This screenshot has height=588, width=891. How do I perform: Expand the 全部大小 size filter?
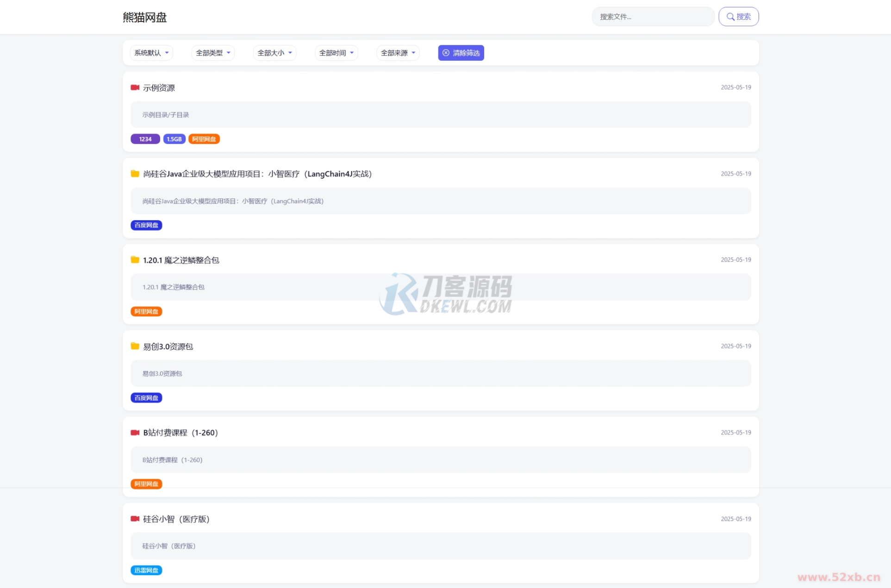click(x=274, y=53)
